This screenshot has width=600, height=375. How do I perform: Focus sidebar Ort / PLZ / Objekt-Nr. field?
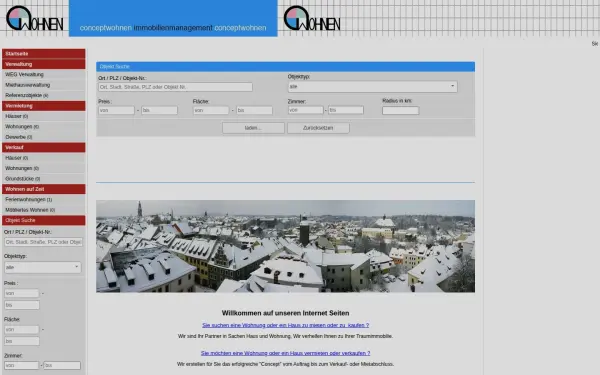point(44,242)
